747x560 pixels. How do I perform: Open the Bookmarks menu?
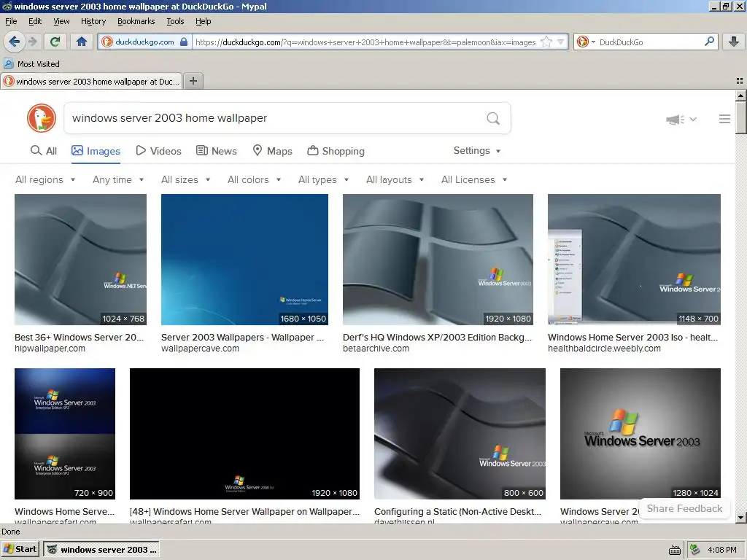point(136,21)
